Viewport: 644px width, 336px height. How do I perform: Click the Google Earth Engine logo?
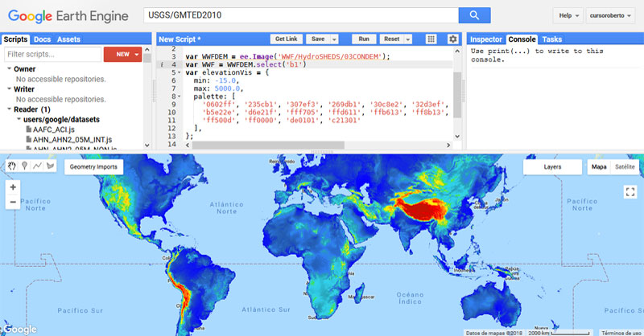pos(68,16)
